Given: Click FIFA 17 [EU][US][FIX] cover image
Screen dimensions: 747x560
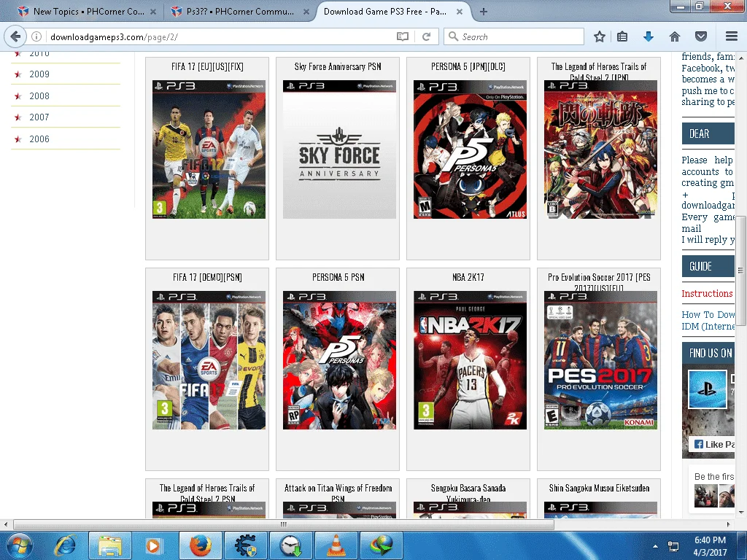Looking at the screenshot, I should pos(209,149).
